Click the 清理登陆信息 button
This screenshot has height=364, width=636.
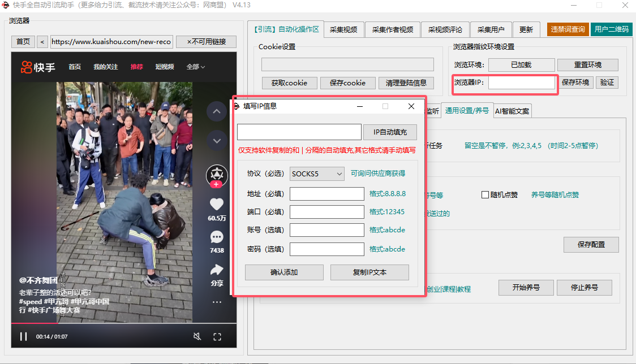406,83
